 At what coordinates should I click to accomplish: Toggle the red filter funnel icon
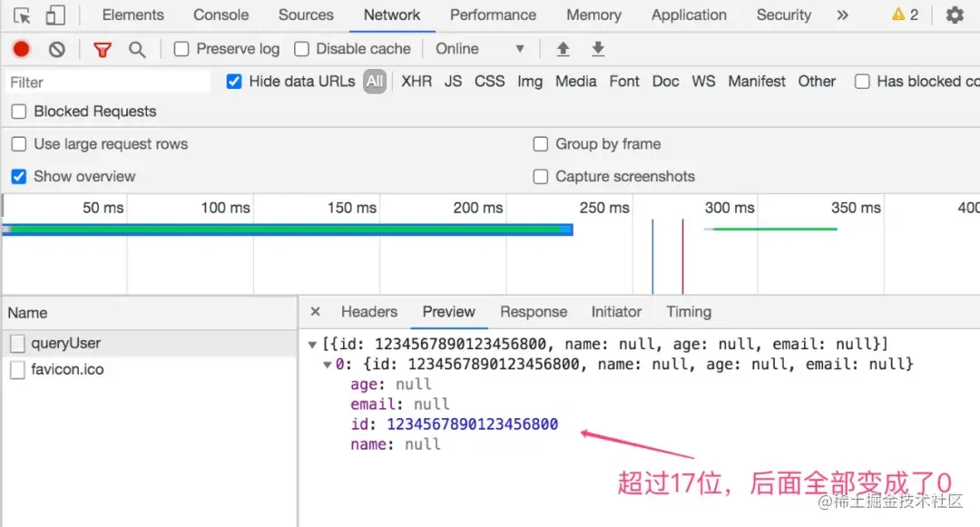[103, 49]
